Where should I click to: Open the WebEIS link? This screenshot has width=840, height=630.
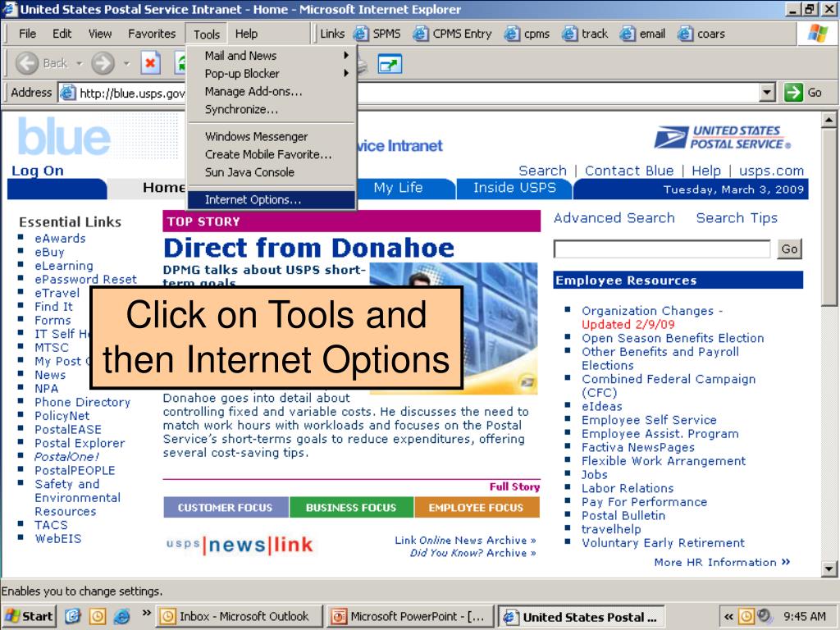tap(58, 539)
